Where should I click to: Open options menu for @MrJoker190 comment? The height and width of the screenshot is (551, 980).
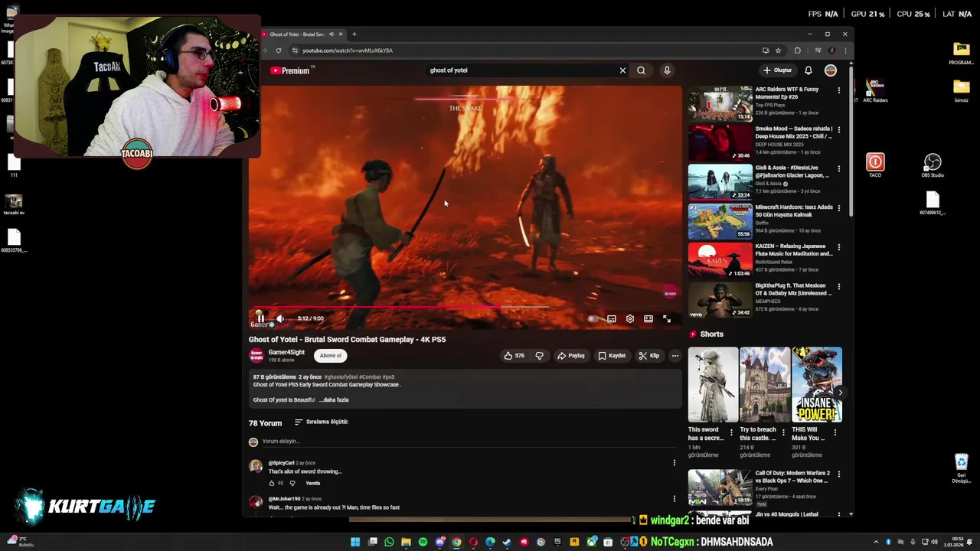675,499
